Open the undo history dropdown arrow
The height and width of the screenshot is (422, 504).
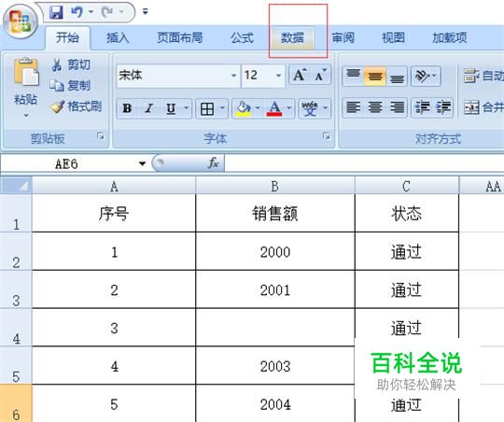click(91, 12)
